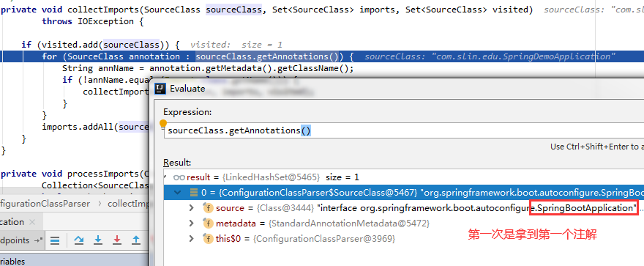Expand the this$0 field node
Viewport: 644px width, 266px height.
pyautogui.click(x=191, y=238)
